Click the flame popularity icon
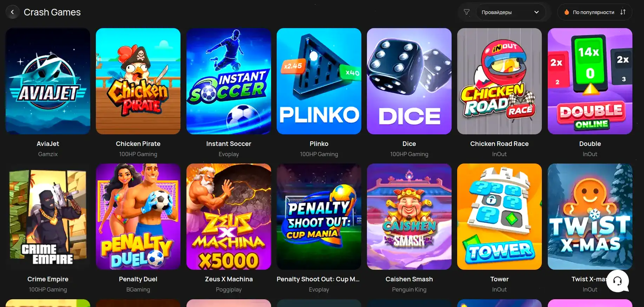Viewport: 644px width, 307px height. 566,12
